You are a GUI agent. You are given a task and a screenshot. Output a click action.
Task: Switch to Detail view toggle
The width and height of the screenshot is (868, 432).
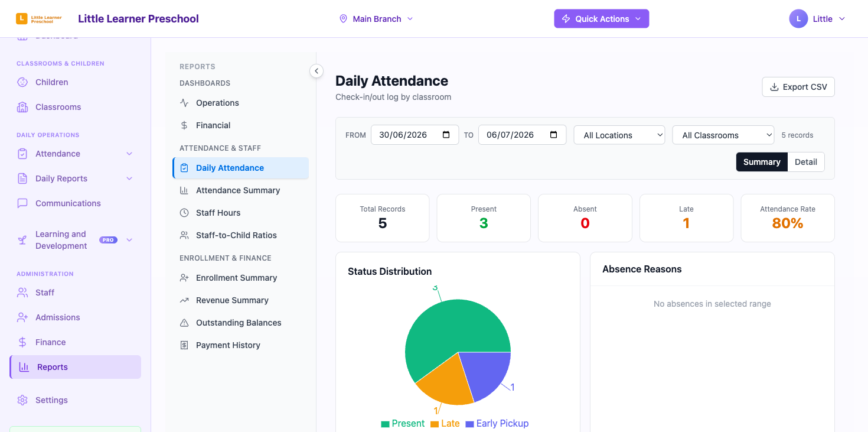806,162
